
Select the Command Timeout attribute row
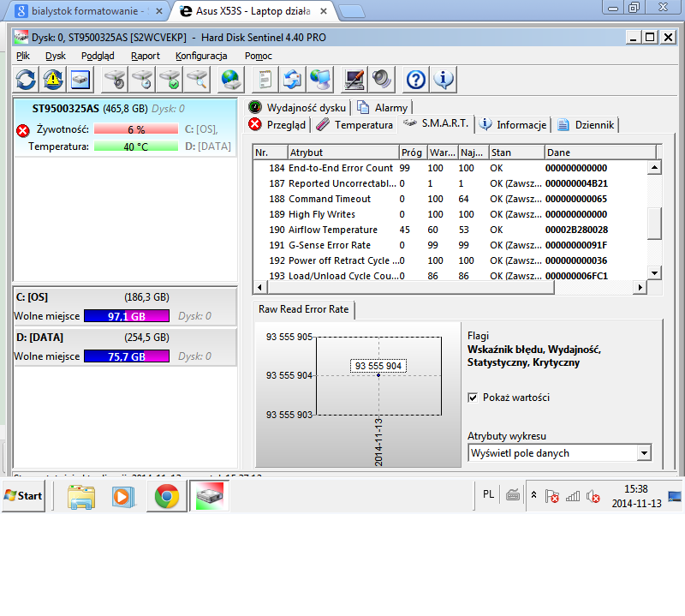click(x=450, y=199)
